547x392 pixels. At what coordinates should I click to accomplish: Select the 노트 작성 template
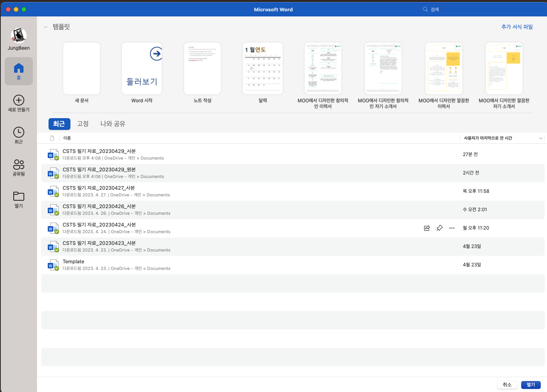202,68
